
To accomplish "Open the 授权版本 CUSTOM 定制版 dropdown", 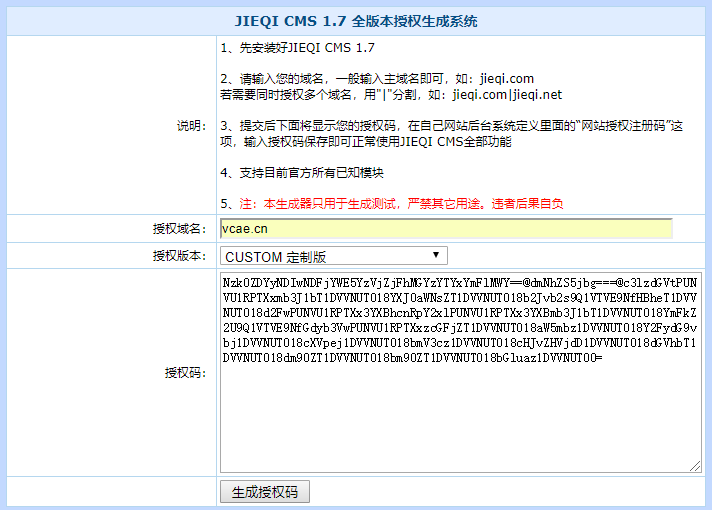I will [334, 256].
